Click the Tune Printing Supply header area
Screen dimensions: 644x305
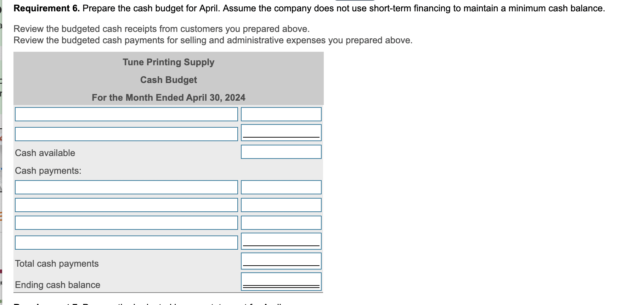(x=169, y=62)
